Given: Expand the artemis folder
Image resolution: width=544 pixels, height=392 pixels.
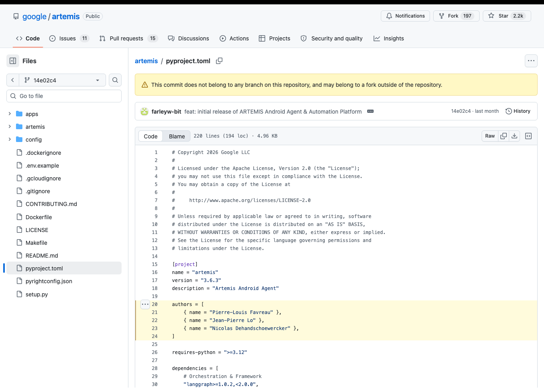Looking at the screenshot, I should 10,127.
